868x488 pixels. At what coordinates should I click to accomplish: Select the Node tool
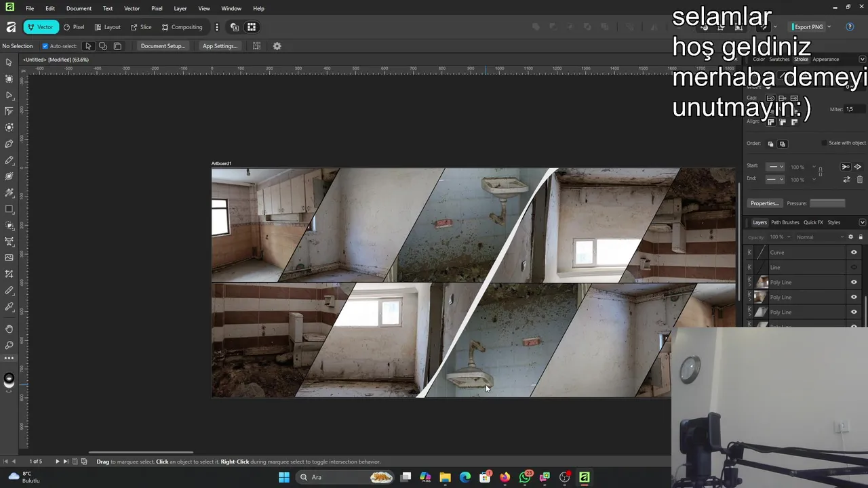(9, 95)
